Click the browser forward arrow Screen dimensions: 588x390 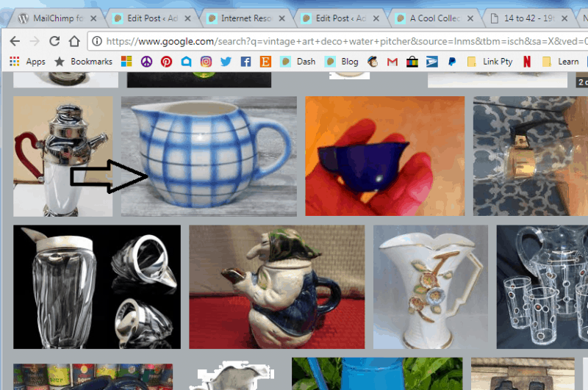pyautogui.click(x=35, y=41)
